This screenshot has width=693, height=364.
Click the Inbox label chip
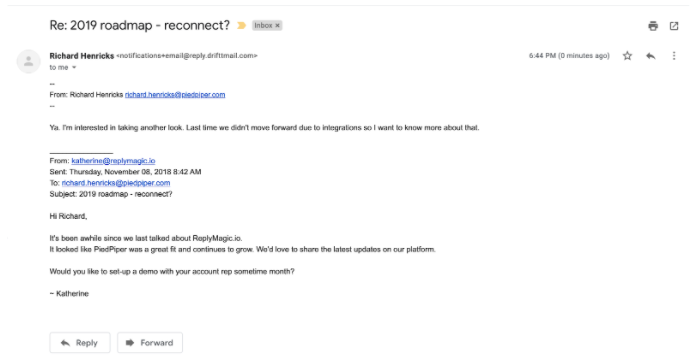coord(267,26)
